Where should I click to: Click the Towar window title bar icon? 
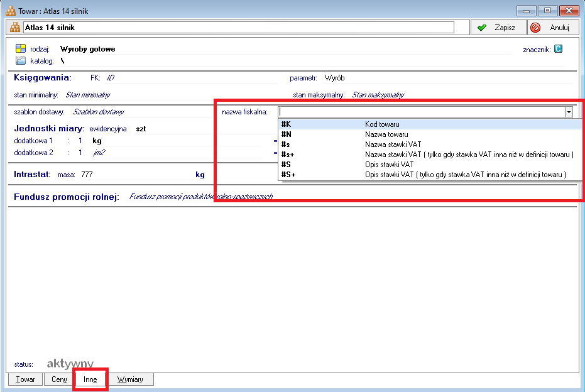tap(10, 11)
